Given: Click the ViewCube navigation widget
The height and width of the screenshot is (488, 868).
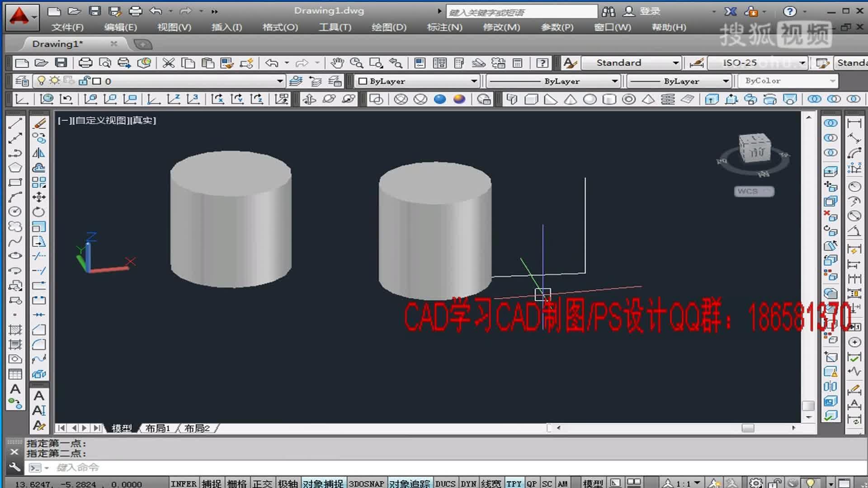Looking at the screenshot, I should tap(754, 148).
